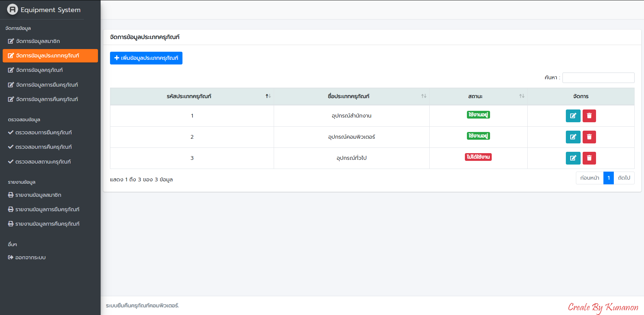Viewport: 644px width, 315px height.
Task: Open ตรวจสอบสถานะครุภัณฑ์ in sidebar
Action: 43,162
